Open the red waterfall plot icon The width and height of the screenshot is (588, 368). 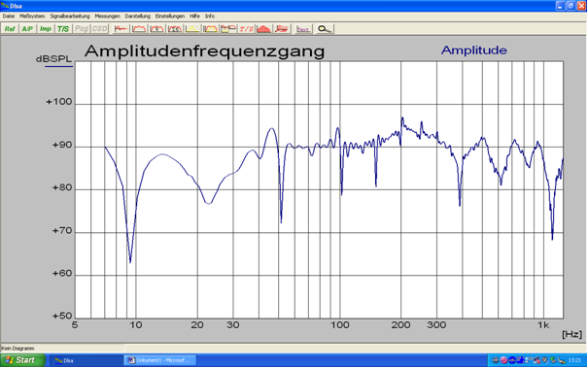coord(282,29)
